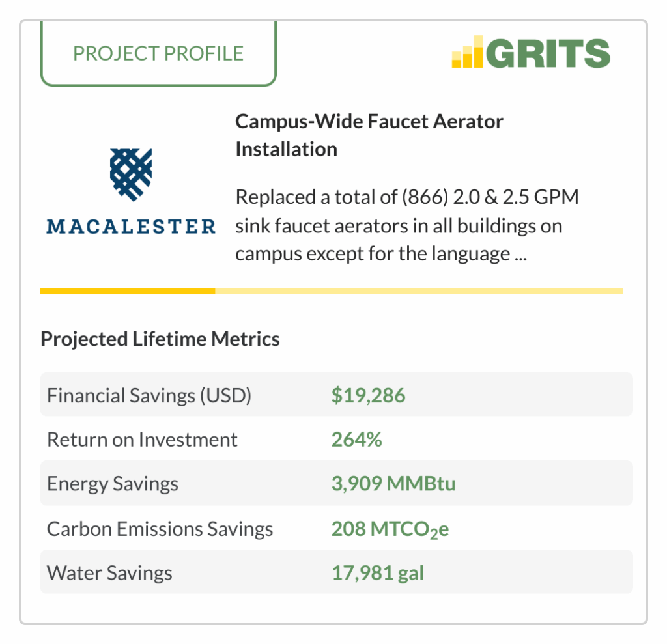Click the GRITS bar chart logo icon
The image size is (667, 644).
[467, 52]
